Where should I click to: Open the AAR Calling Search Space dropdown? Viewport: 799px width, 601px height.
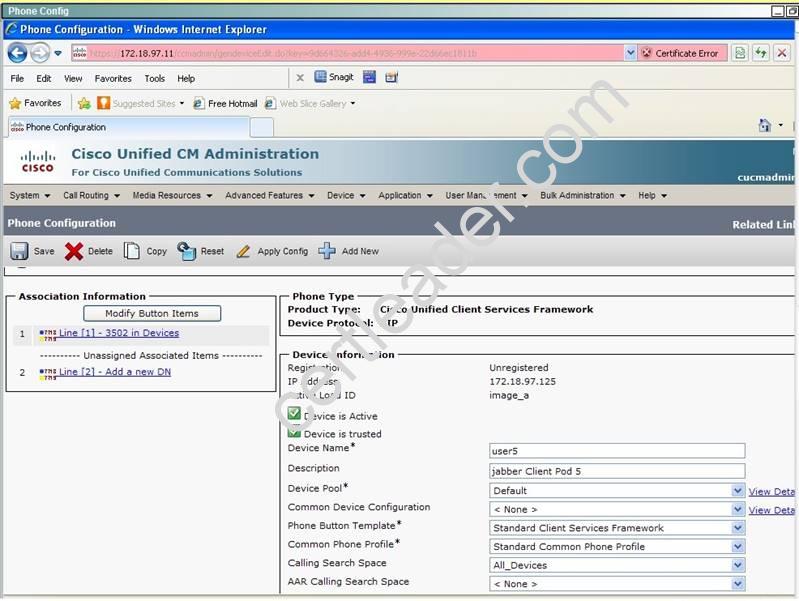[617, 584]
